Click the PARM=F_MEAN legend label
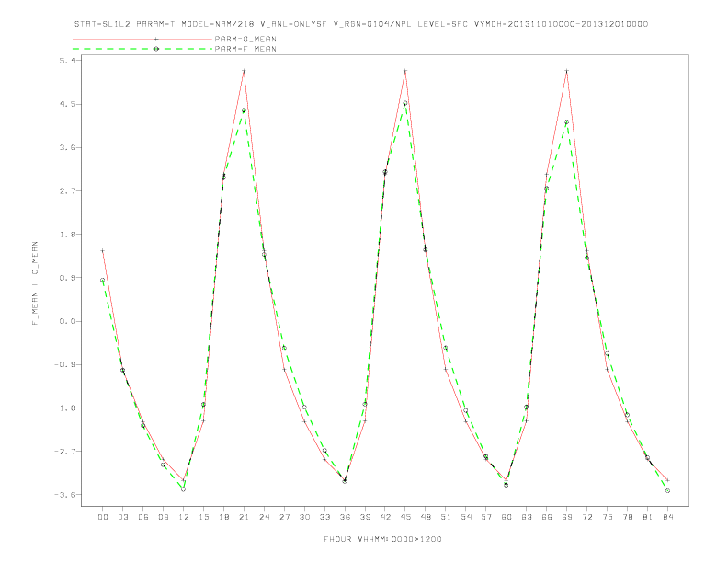 click(x=245, y=49)
